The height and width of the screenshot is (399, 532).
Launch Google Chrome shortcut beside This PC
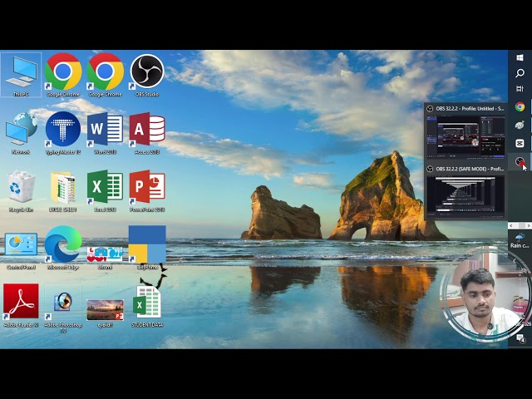coord(63,75)
